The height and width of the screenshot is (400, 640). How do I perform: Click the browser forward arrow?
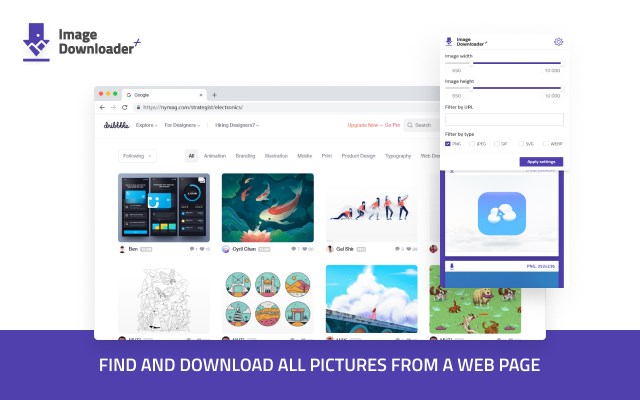(x=113, y=107)
